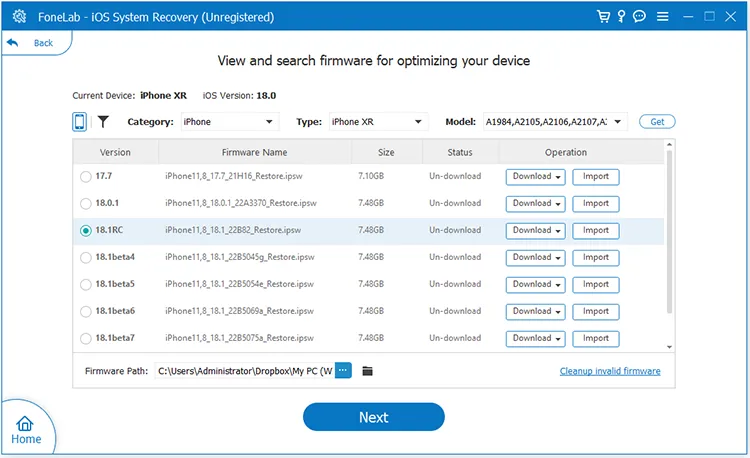The width and height of the screenshot is (750, 458).
Task: Click the Size column header
Action: (386, 153)
